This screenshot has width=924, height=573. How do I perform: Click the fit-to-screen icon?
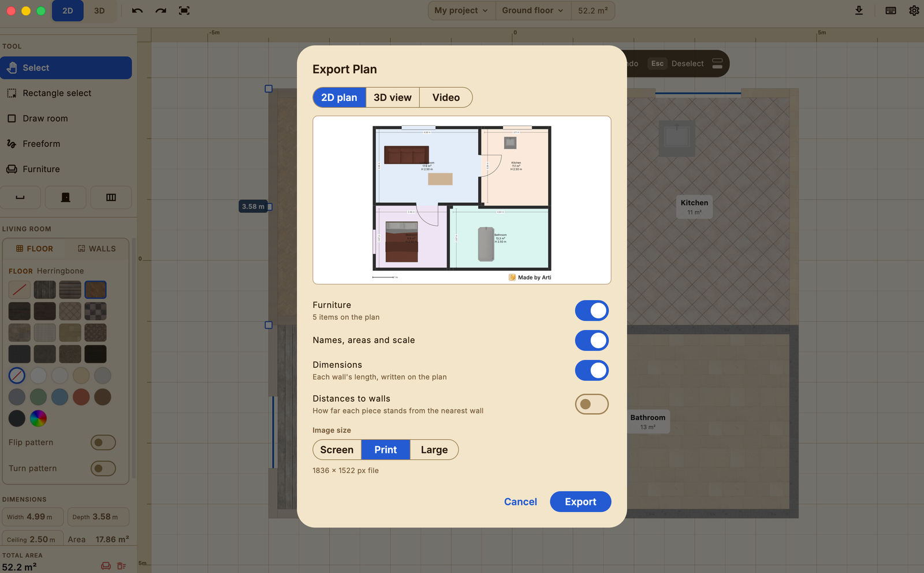[184, 10]
